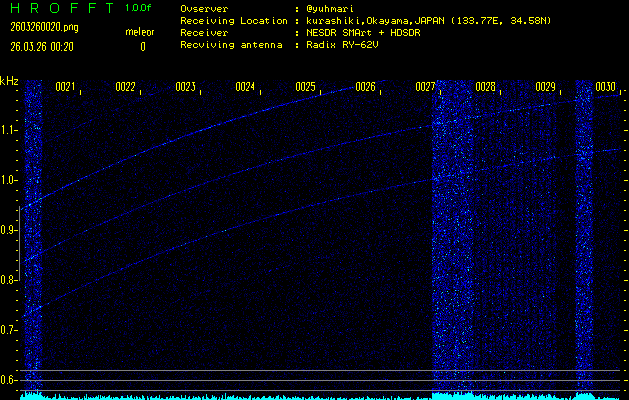Click the meteor count label
The width and height of the screenshot is (629, 400).
point(140,32)
